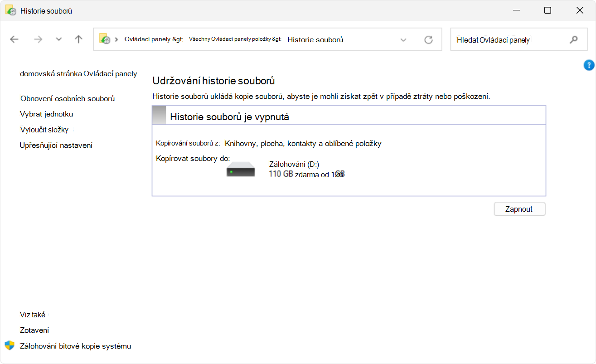Open domovská stránka Ovládací panely
Viewport: 596px width, 364px height.
point(78,73)
